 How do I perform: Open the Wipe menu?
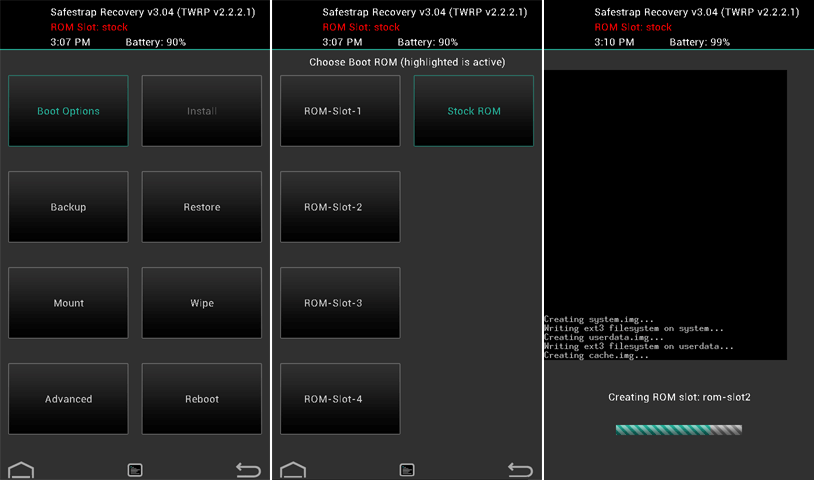coord(202,303)
